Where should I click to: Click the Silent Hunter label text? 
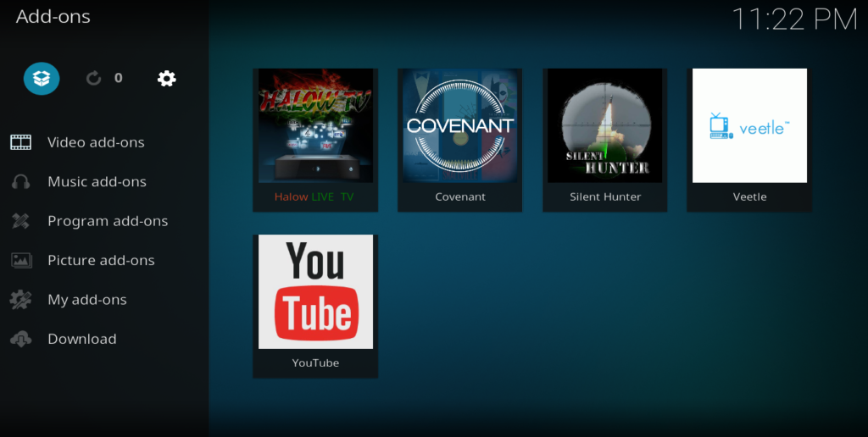pos(605,197)
